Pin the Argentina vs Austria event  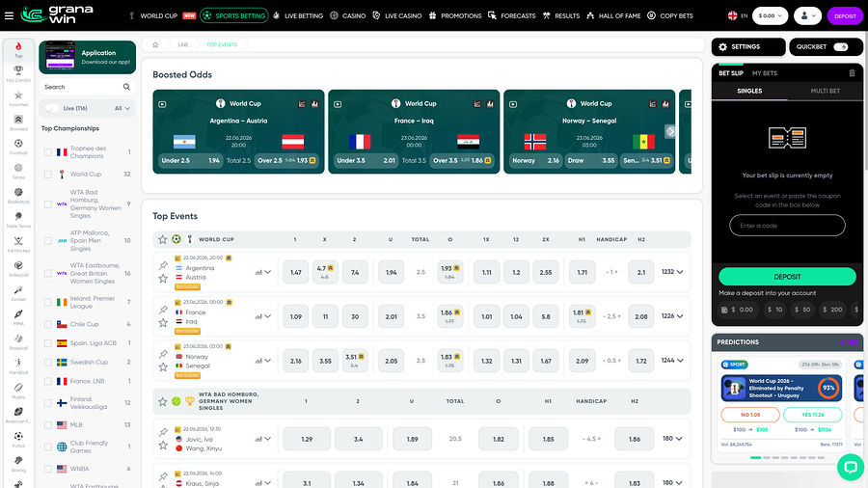[163, 265]
